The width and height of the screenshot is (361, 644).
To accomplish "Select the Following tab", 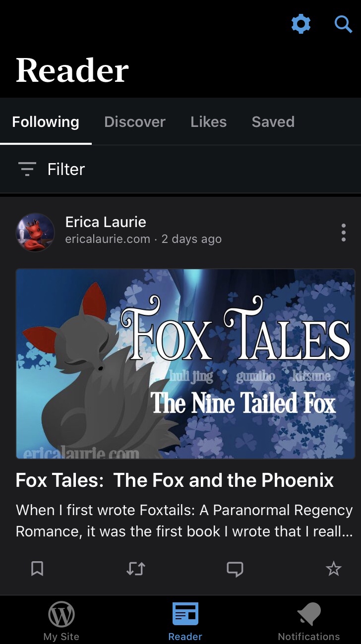I will (x=46, y=122).
